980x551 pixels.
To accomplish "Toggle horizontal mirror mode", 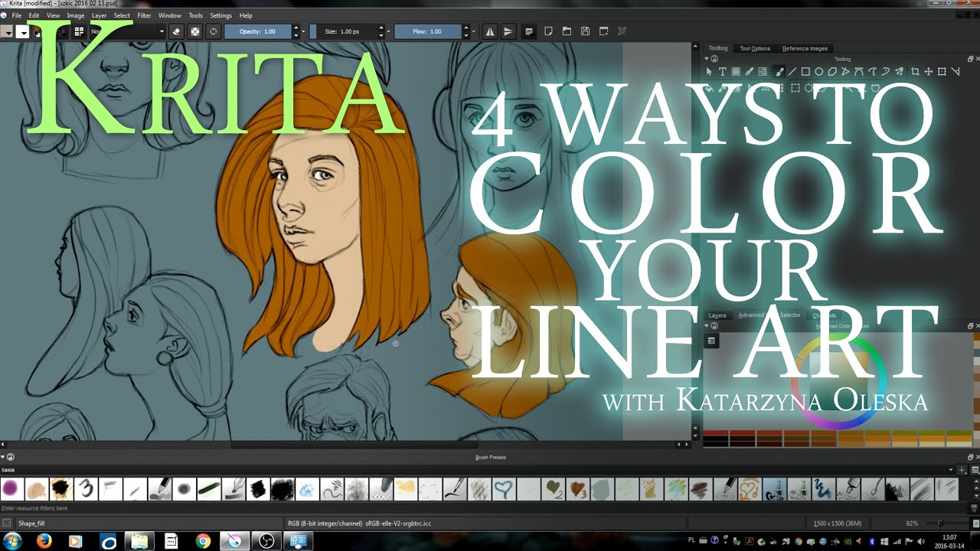I will [x=490, y=31].
